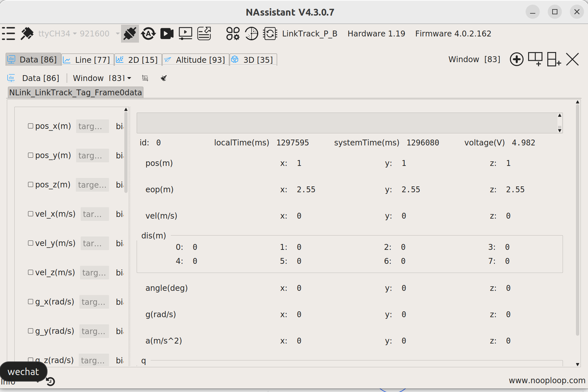Switch to the Altitude [93] tab
588x392 pixels.
tap(195, 59)
